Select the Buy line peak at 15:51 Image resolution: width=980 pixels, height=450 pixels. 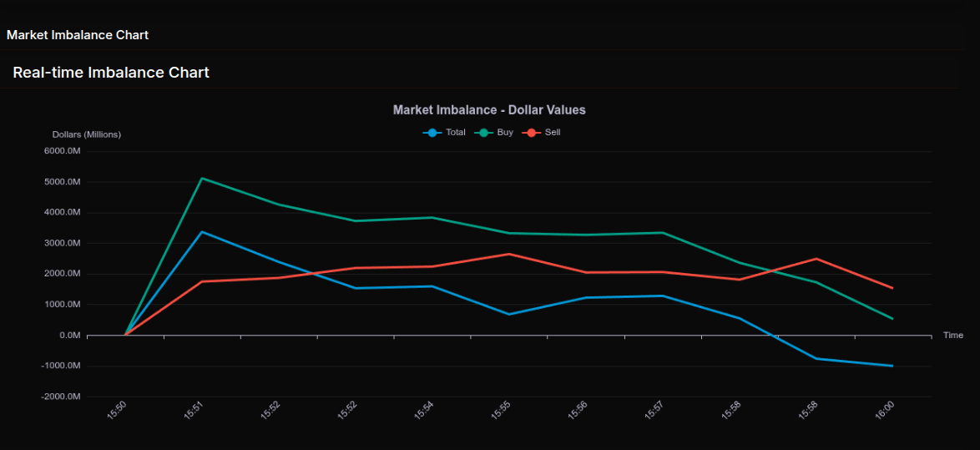pos(202,178)
